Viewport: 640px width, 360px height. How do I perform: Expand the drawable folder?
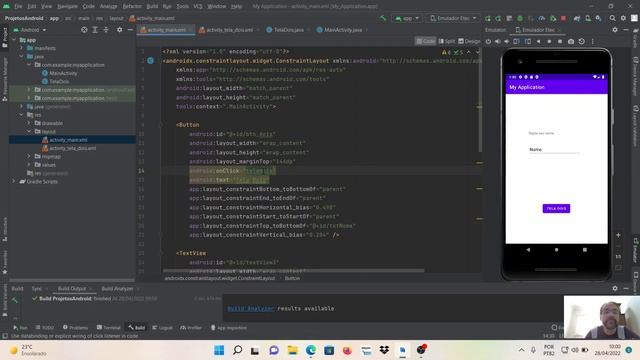tap(29, 123)
